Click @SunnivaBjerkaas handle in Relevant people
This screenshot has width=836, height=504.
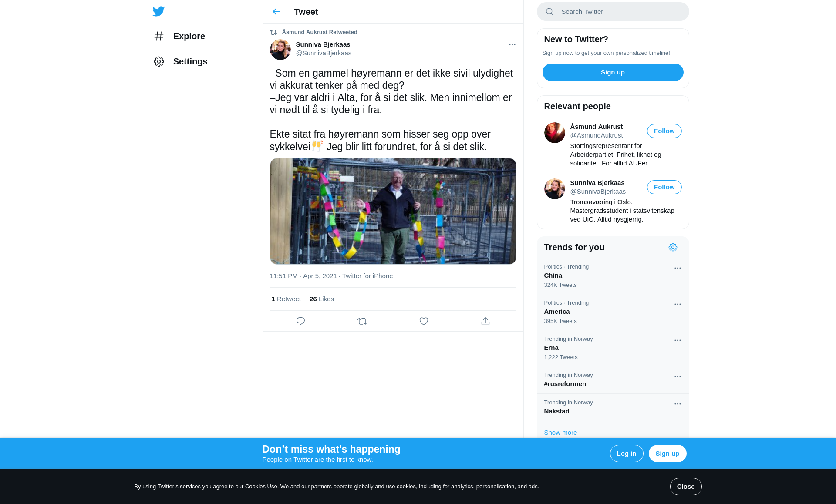pos(598,192)
